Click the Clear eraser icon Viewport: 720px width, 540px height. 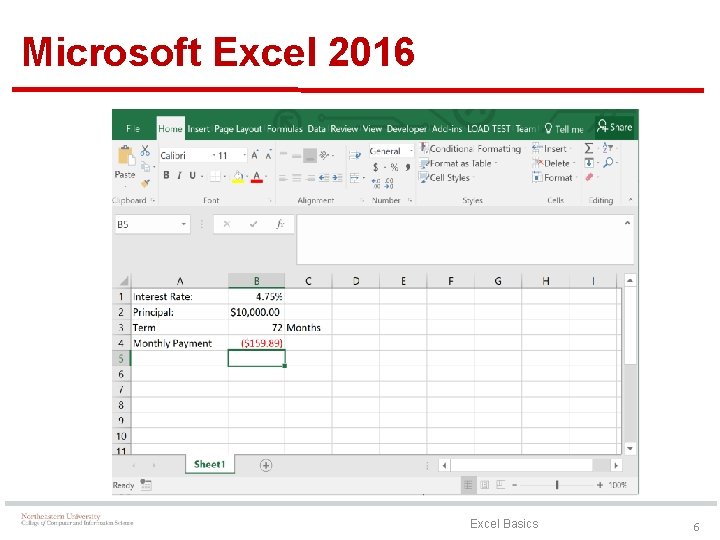(589, 177)
